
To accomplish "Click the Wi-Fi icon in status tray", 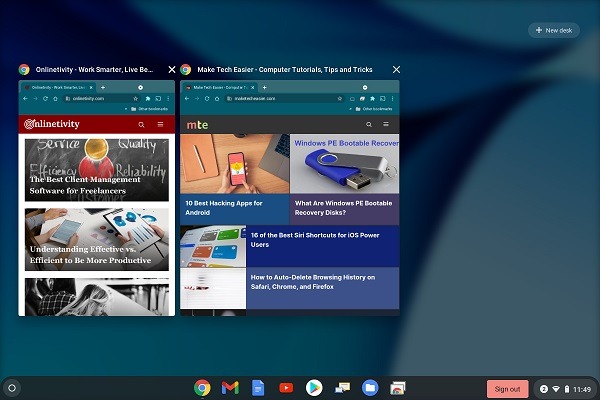I will pyautogui.click(x=556, y=389).
